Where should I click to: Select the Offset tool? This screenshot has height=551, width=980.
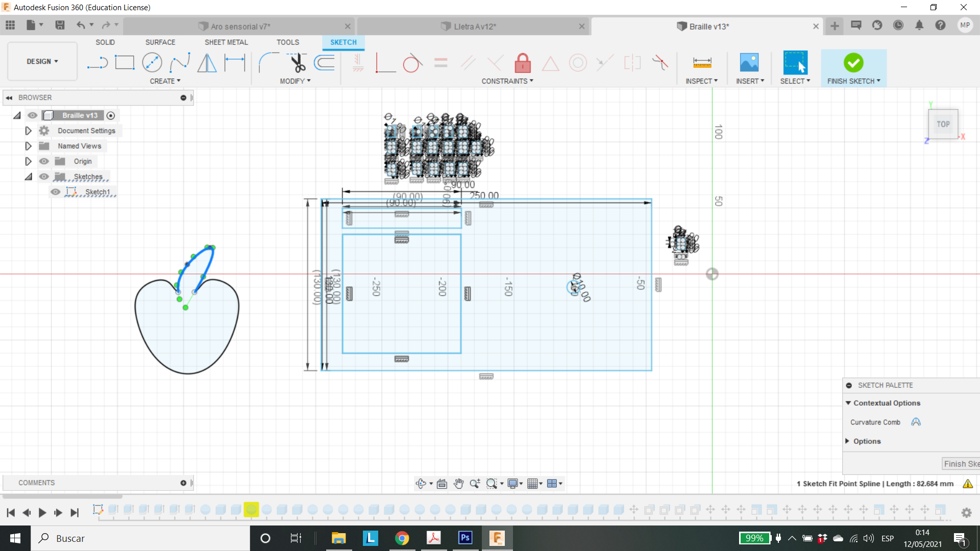pos(325,63)
